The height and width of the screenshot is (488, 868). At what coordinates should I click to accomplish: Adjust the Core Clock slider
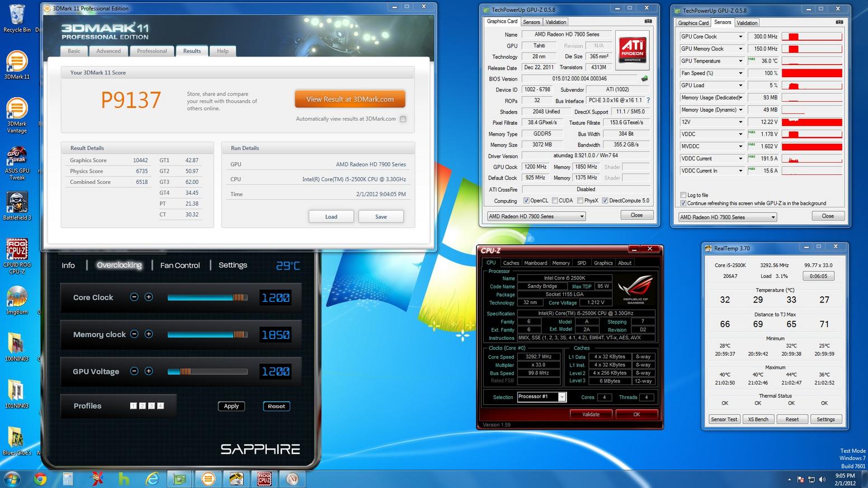click(207, 297)
